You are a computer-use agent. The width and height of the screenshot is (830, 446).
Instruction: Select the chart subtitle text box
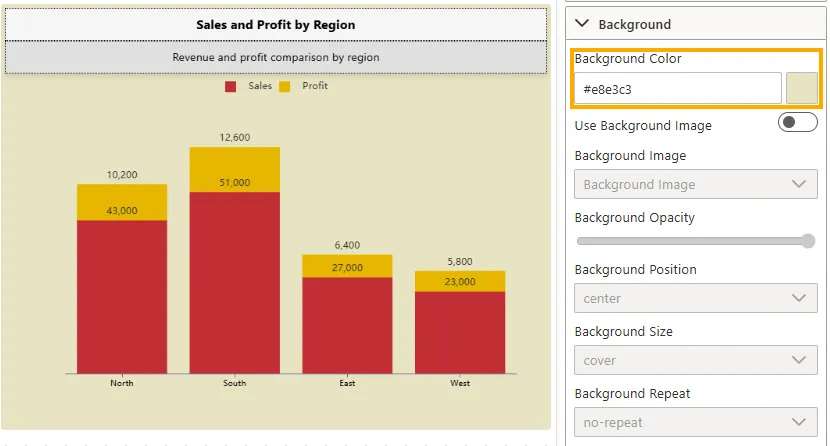276,57
